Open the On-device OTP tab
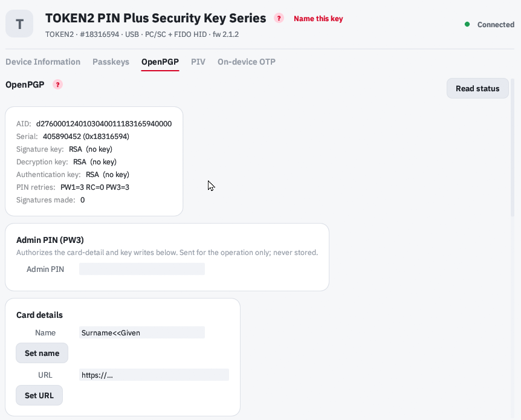Viewport: 521px width, 420px height. [x=246, y=62]
